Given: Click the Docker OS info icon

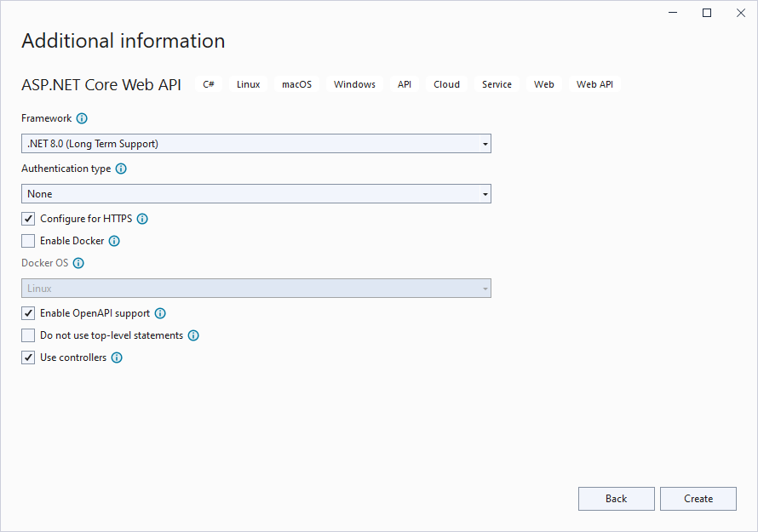Looking at the screenshot, I should (x=78, y=263).
